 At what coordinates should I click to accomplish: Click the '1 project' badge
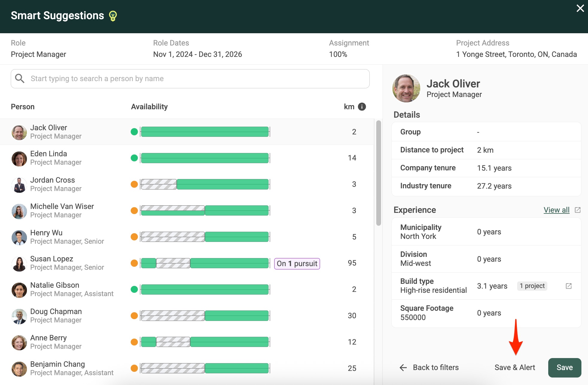pos(532,286)
